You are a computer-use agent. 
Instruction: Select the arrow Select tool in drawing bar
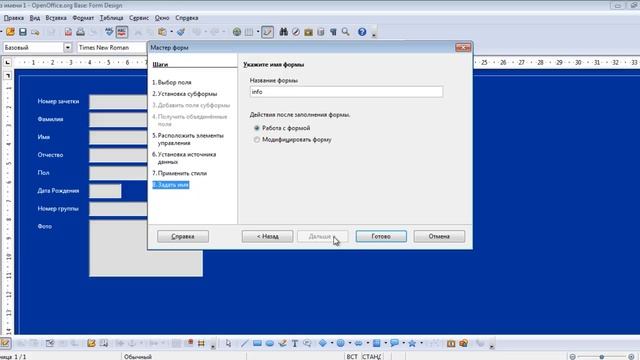point(228,344)
